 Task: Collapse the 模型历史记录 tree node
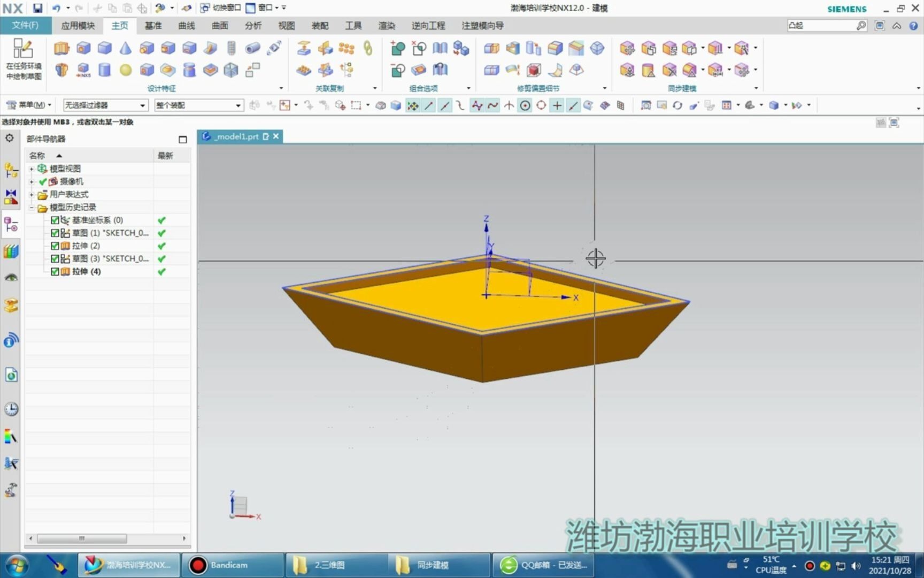(x=31, y=207)
